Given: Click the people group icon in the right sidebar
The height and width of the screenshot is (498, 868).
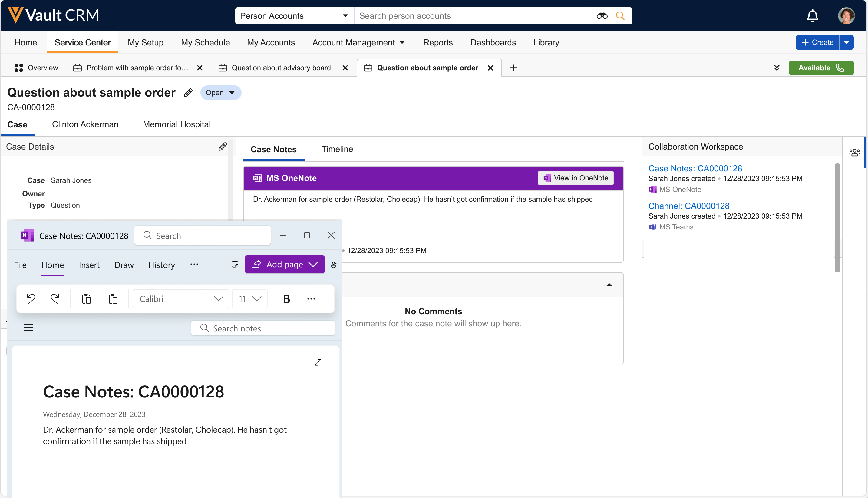Looking at the screenshot, I should (854, 153).
